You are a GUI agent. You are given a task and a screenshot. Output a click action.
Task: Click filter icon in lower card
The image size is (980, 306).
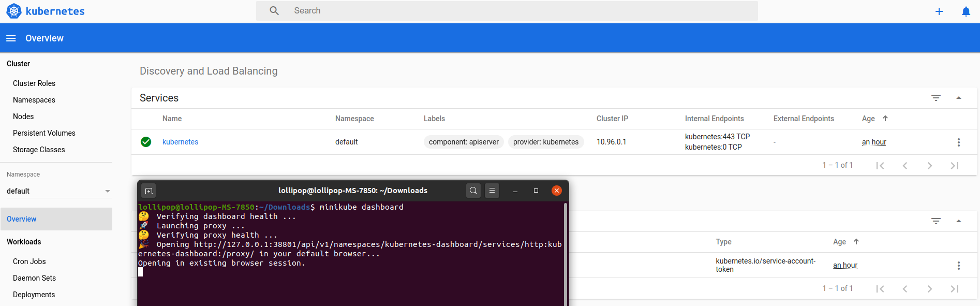point(936,221)
